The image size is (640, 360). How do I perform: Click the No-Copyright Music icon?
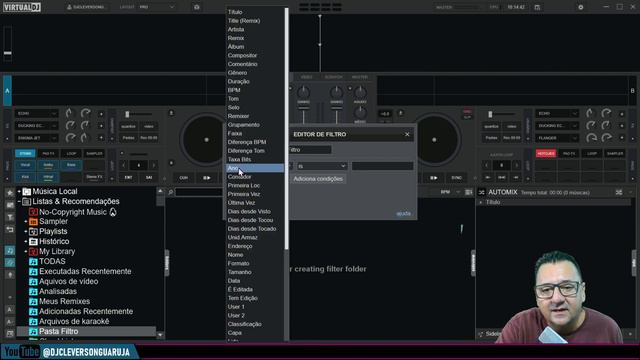coord(33,212)
